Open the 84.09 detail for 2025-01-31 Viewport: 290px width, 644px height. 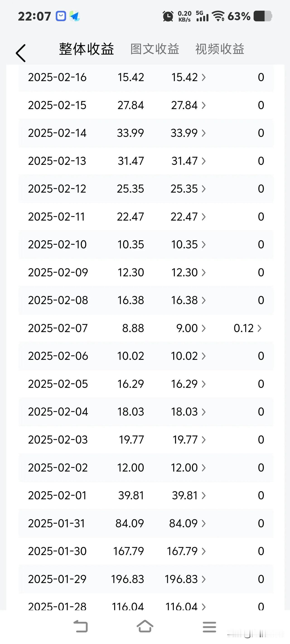coord(187,523)
